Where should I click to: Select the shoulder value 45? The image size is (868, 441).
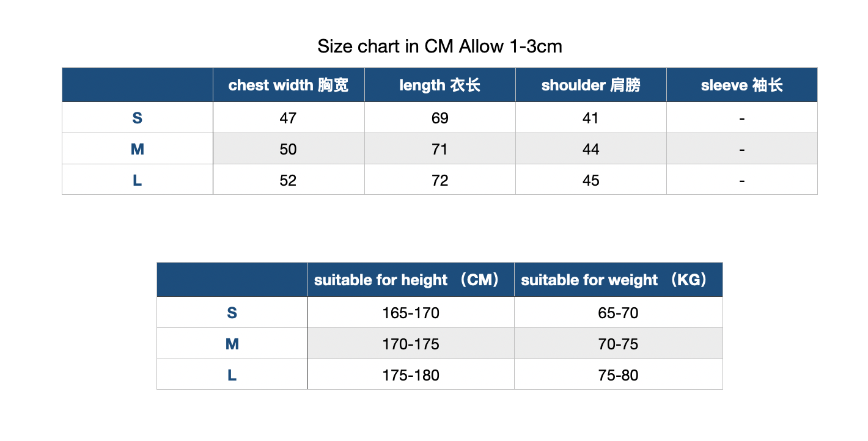click(x=591, y=180)
